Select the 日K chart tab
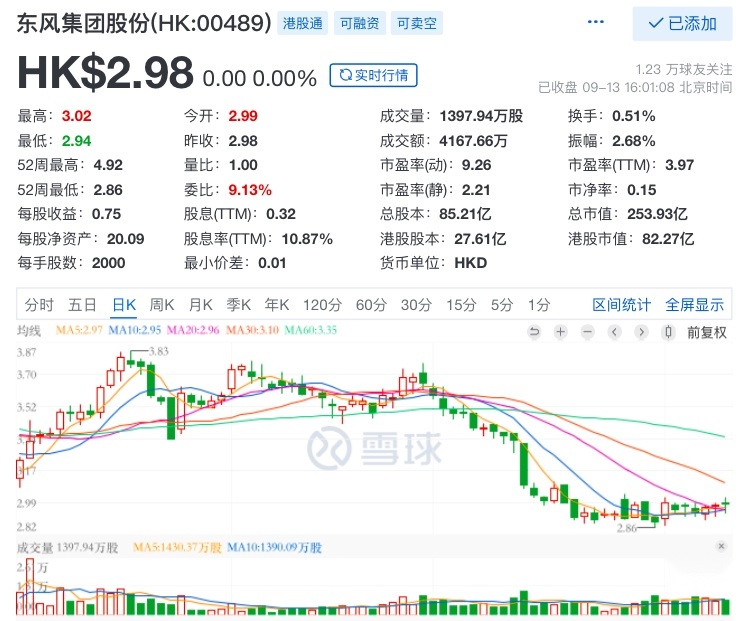This screenshot has height=621, width=749. point(124,304)
